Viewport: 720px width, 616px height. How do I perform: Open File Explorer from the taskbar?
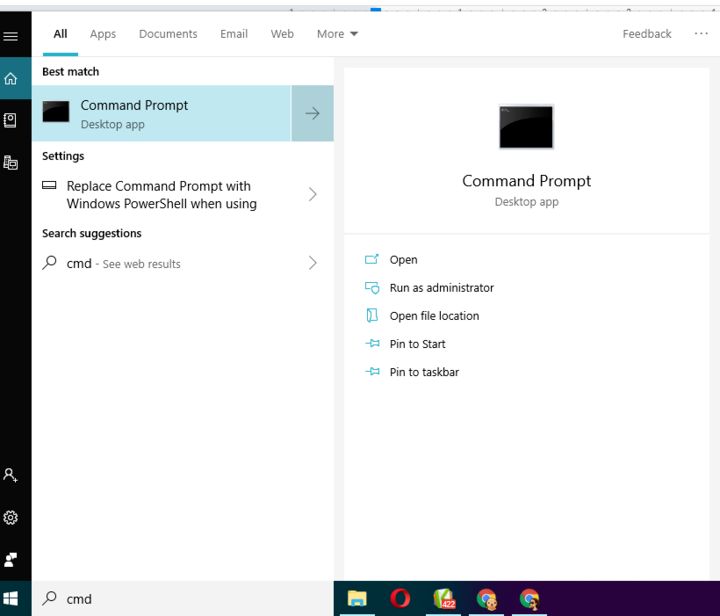point(357,599)
